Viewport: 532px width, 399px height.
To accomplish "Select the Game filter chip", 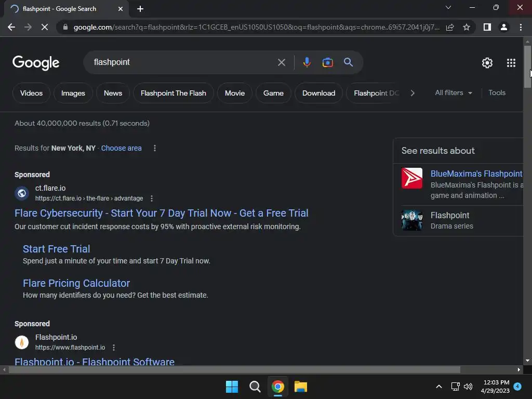I will coord(273,93).
